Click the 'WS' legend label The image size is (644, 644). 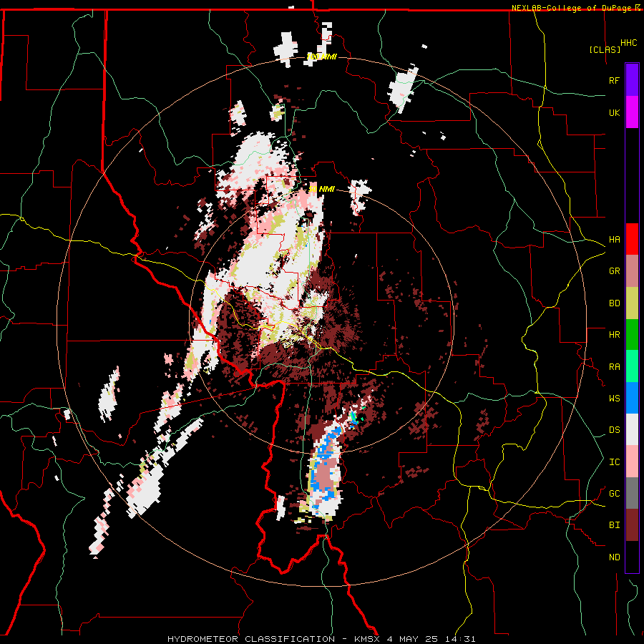coord(614,399)
